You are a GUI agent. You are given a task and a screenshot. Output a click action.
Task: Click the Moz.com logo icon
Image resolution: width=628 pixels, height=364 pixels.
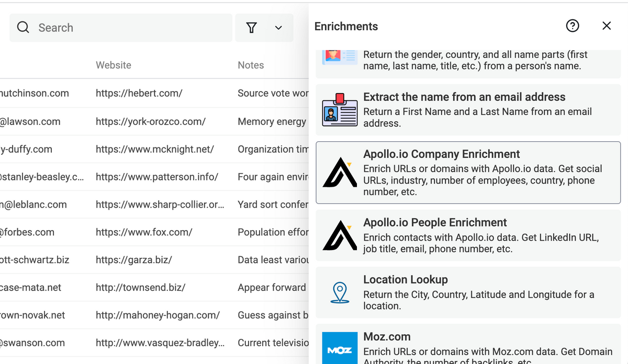pyautogui.click(x=340, y=350)
